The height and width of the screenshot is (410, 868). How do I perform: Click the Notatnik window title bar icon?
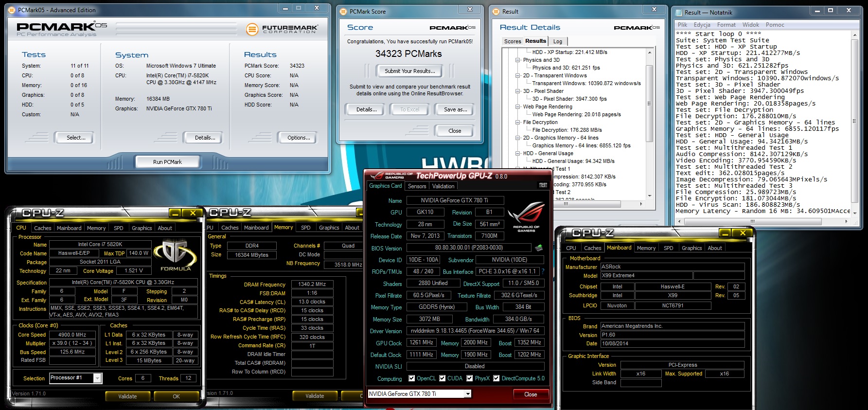coord(678,12)
